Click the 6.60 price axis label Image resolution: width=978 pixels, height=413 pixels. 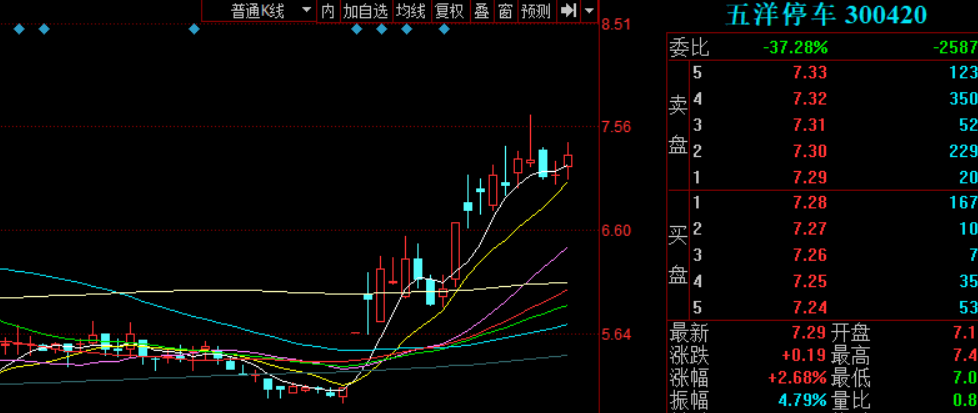[x=616, y=231]
